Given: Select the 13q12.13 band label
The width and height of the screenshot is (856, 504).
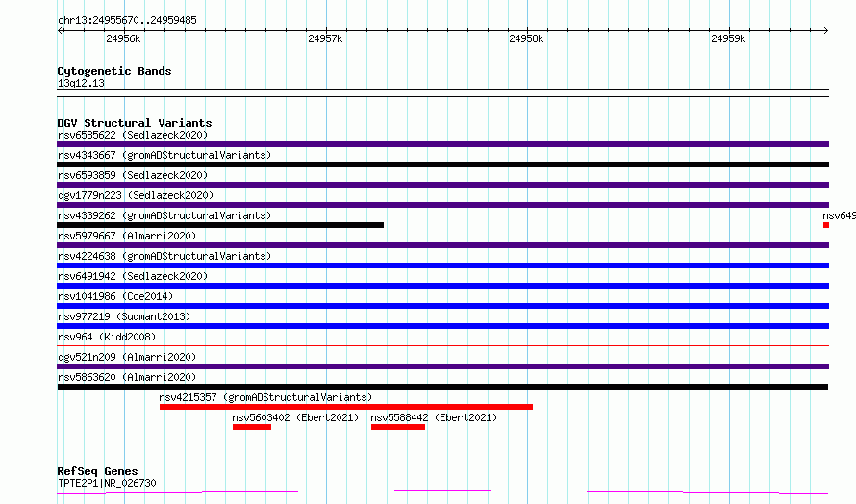Looking at the screenshot, I should click(81, 83).
